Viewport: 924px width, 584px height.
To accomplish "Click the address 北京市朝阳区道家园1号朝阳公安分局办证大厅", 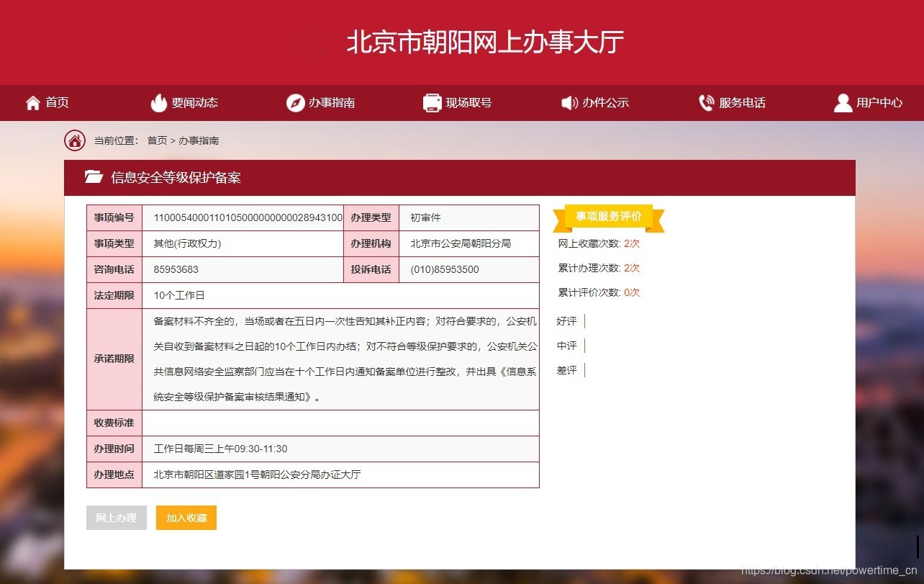I will tap(257, 475).
